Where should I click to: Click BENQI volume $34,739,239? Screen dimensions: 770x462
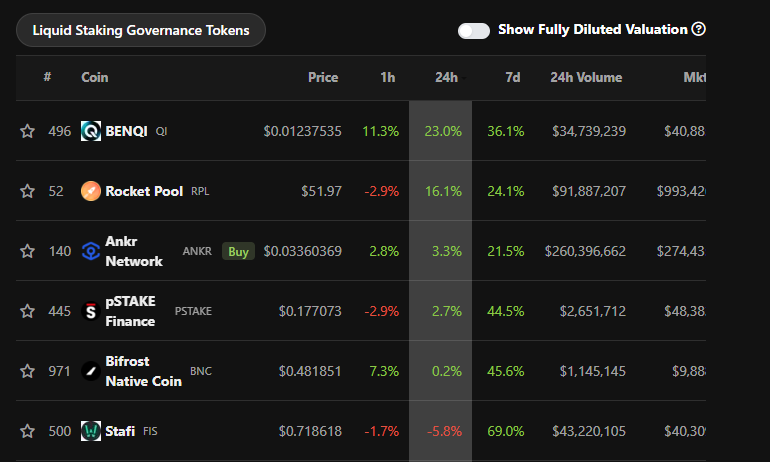(x=589, y=131)
